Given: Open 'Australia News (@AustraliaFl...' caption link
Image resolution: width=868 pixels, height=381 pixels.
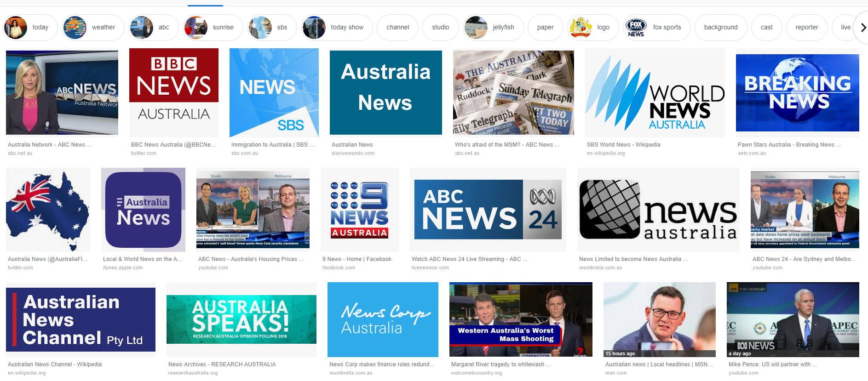Looking at the screenshot, I should click(47, 259).
